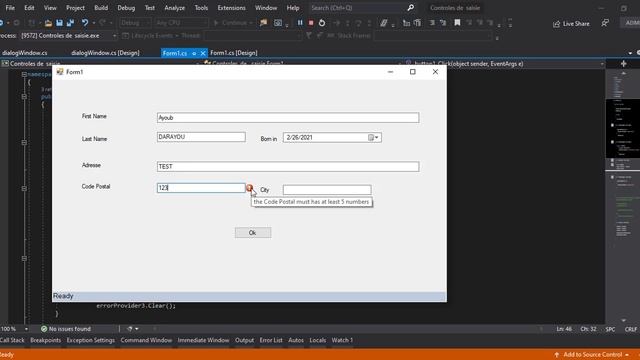Click the Ok button in Form1

click(x=253, y=233)
